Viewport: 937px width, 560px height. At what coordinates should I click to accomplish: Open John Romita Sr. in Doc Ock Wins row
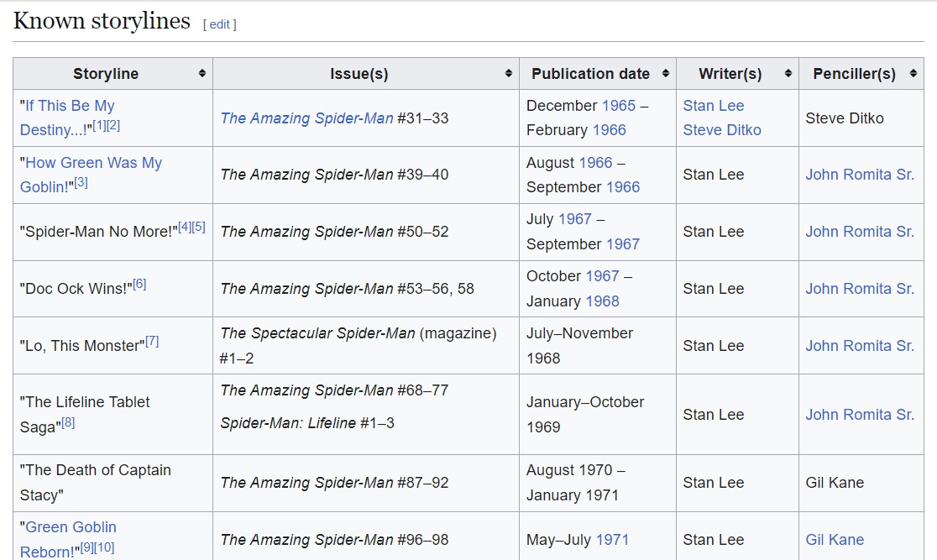[860, 289]
